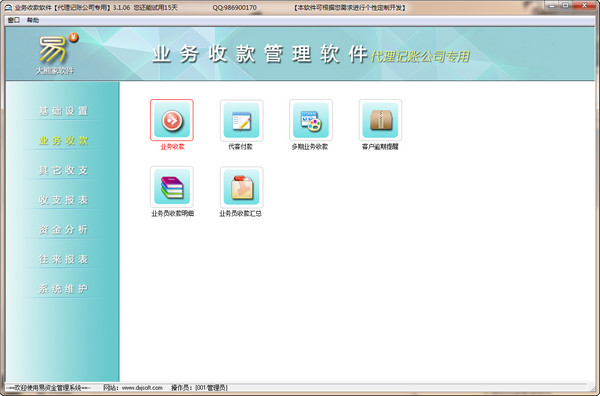Viewport: 600px width, 396px height.
Task: Click the app icon in title bar
Action: tap(8, 7)
